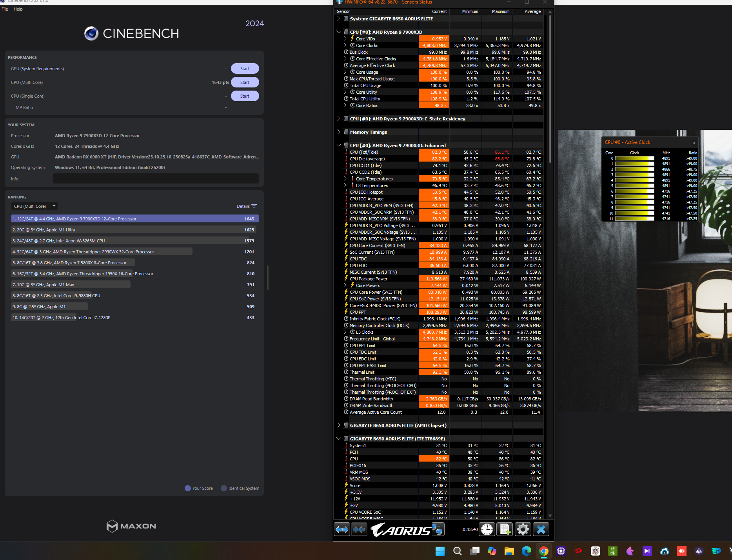Image resolution: width=732 pixels, height=560 pixels.
Task: Expand the Core Clocks sensor row
Action: click(345, 45)
